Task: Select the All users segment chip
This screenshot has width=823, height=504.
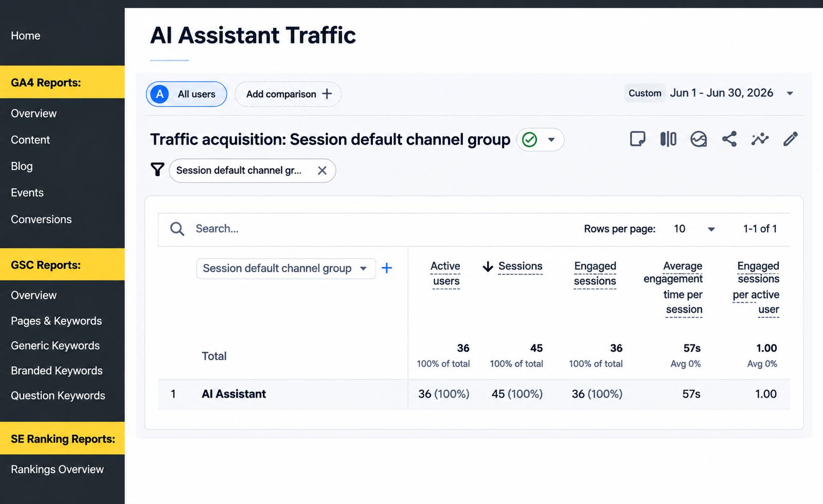Action: [186, 94]
